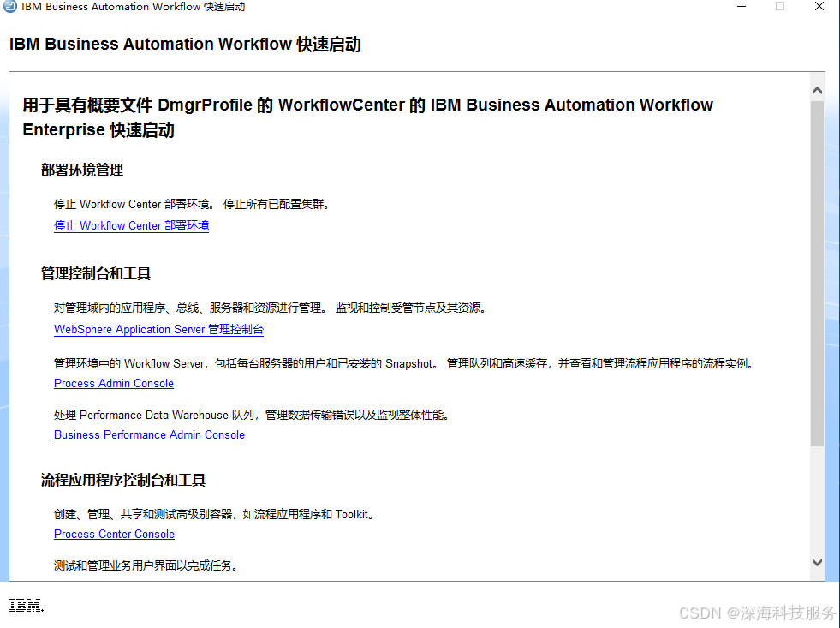Click the vertical scrollbar thumb
The image size is (840, 628).
(x=817, y=273)
